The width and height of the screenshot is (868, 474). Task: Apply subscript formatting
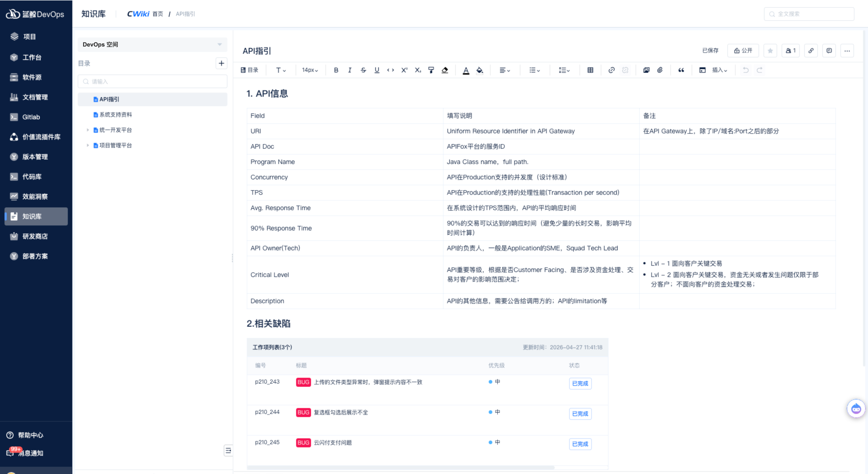[418, 70]
